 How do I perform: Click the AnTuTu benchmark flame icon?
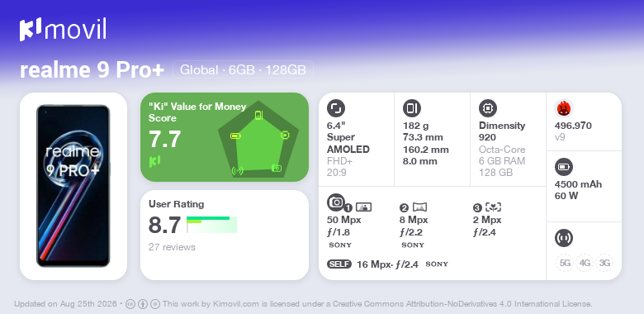pos(564,109)
